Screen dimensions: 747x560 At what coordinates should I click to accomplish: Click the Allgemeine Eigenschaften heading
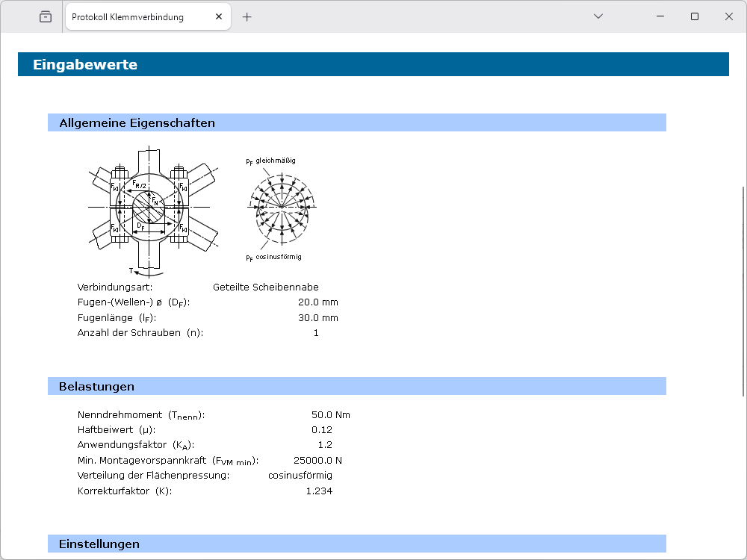137,123
